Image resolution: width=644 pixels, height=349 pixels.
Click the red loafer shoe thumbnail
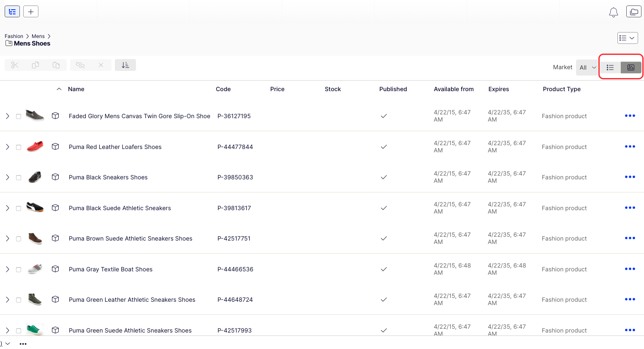tap(35, 146)
